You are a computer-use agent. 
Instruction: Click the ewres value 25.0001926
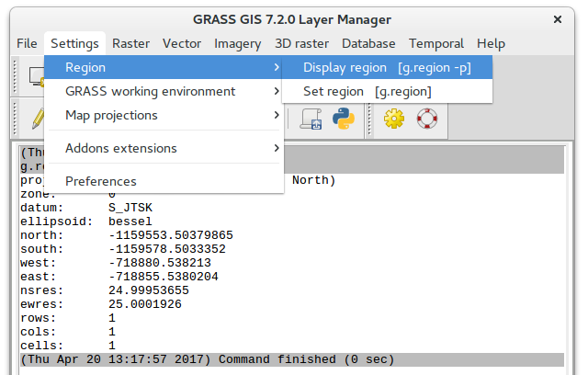145,304
